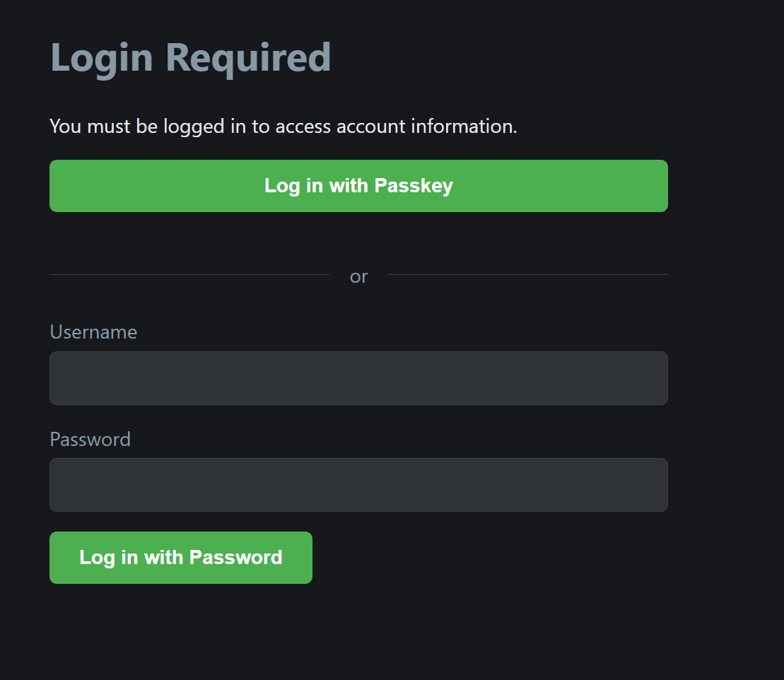Start passkey authentication with the green button
The width and height of the screenshot is (784, 680).
[x=358, y=186]
